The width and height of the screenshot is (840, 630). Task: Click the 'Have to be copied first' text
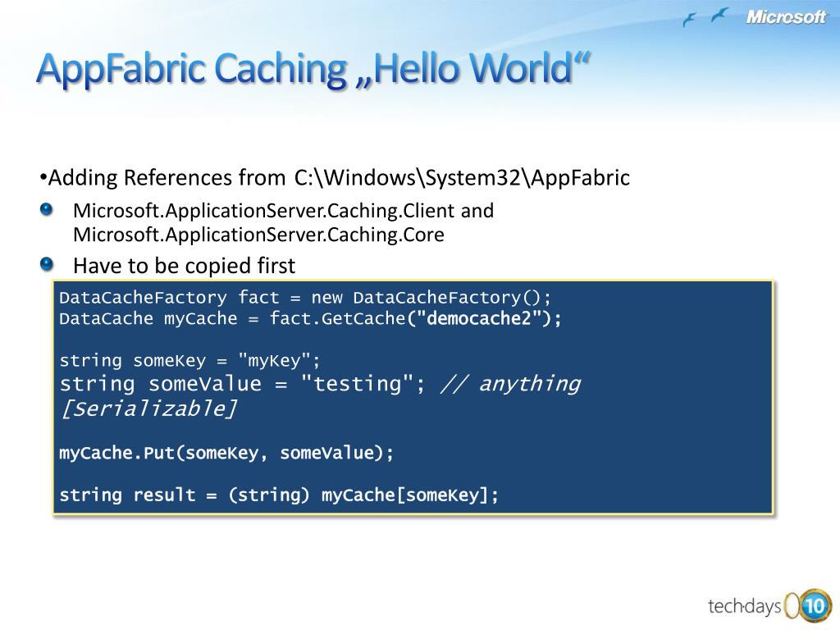click(184, 266)
